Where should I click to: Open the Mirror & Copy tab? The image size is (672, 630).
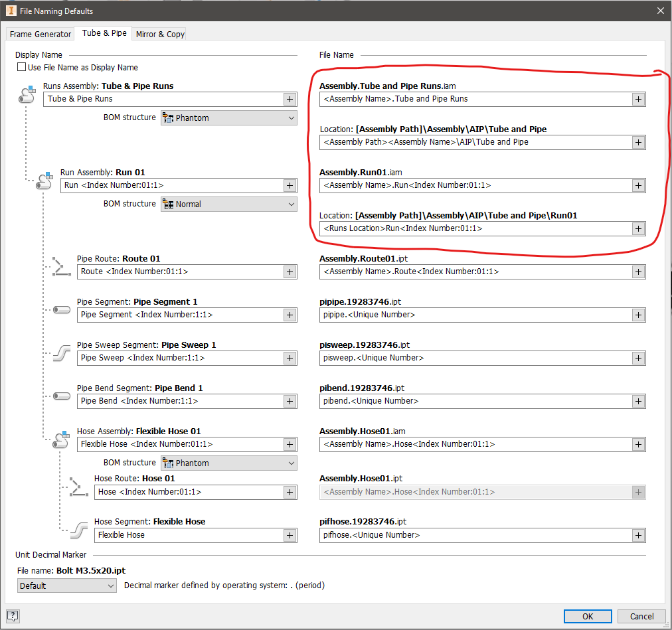(159, 34)
